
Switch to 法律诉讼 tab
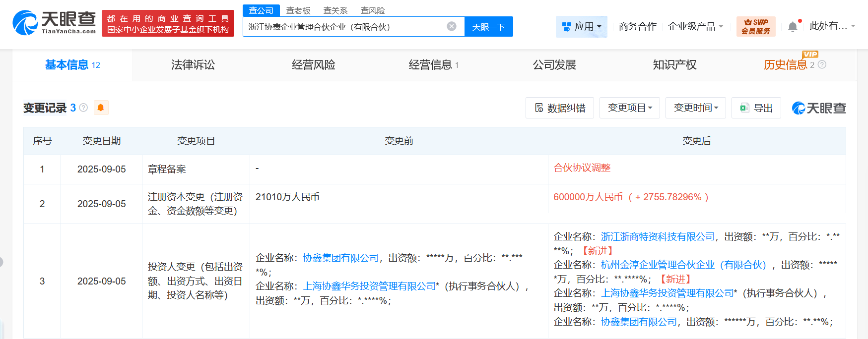193,65
